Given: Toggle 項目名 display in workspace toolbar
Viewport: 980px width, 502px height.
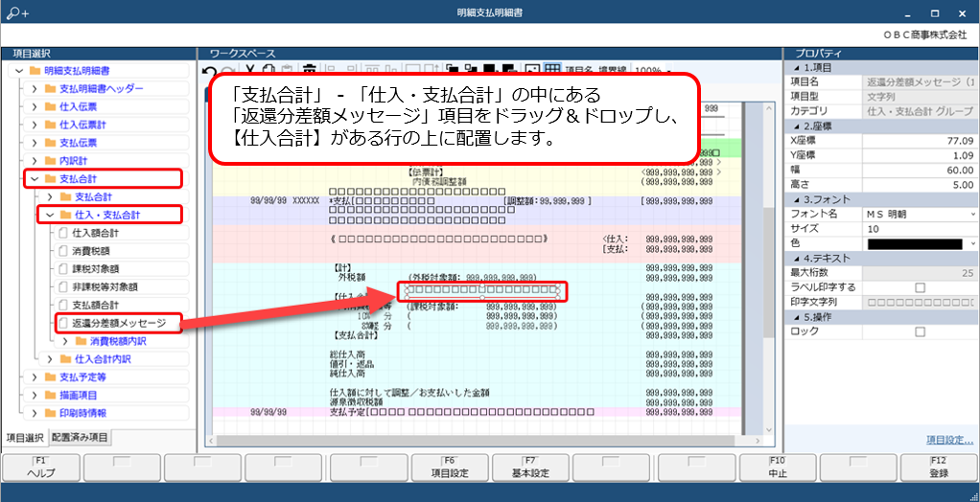Looking at the screenshot, I should pos(579,70).
